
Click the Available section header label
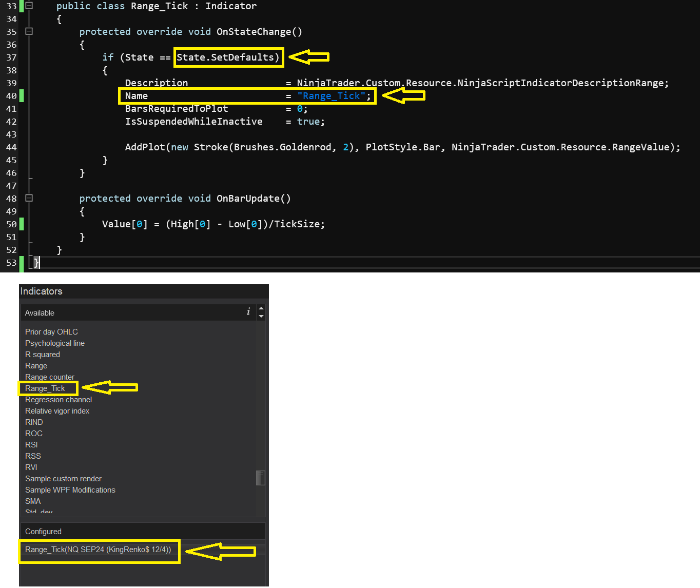pos(40,313)
